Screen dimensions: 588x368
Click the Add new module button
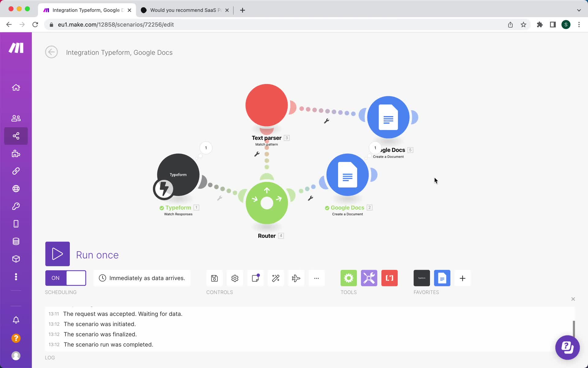[x=462, y=278]
